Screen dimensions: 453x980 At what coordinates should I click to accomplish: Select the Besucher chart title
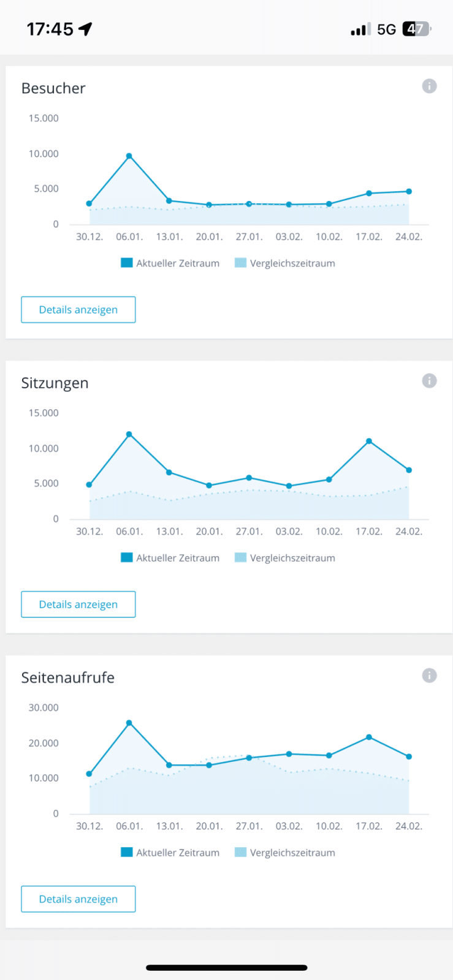point(53,88)
